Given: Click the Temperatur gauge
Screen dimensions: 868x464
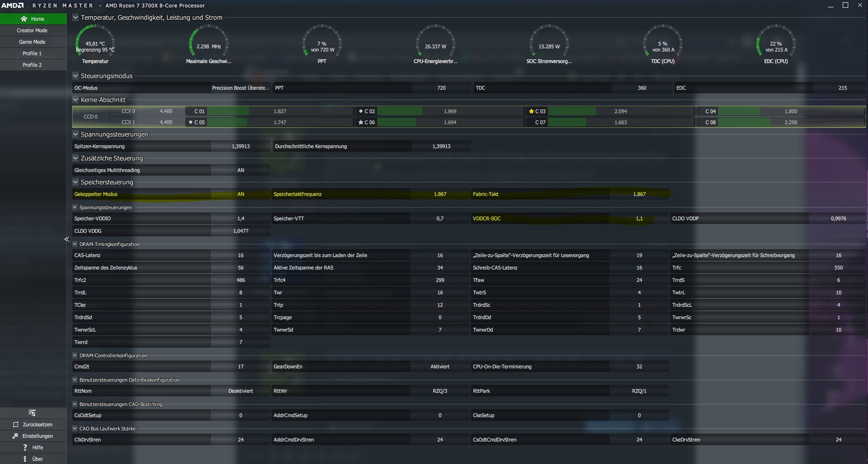Looking at the screenshot, I should click(x=95, y=44).
